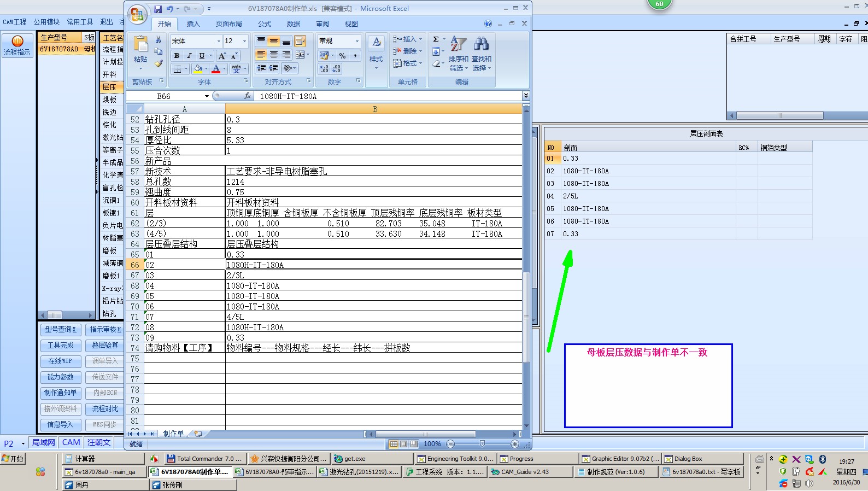
Task: Open the Name Box B66 dropdown
Action: [x=207, y=96]
